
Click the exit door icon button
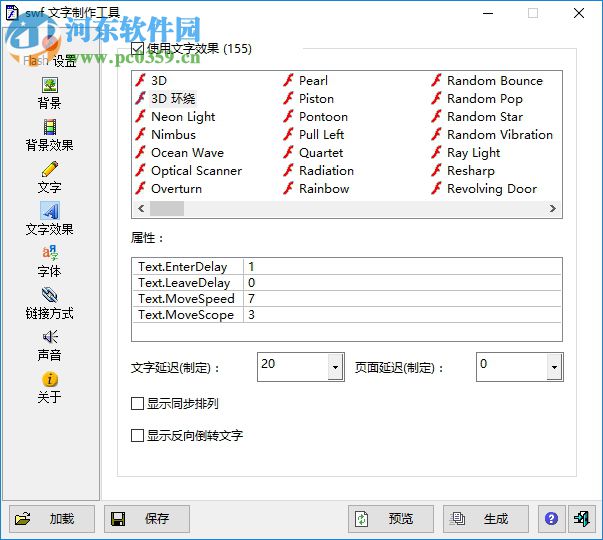581,518
